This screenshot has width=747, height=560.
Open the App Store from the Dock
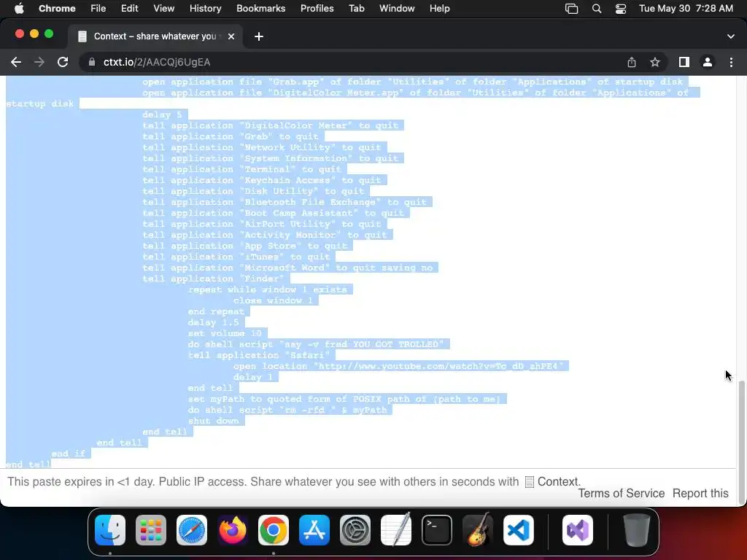point(314,530)
